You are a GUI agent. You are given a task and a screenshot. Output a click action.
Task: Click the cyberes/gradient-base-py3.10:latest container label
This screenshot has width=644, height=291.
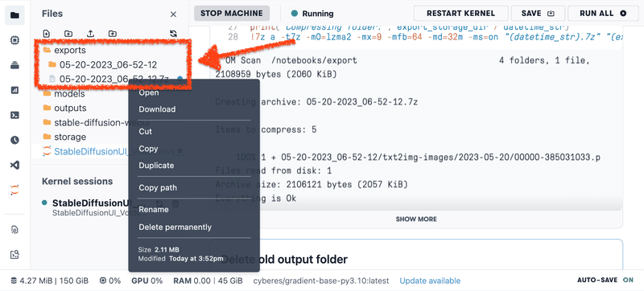[320, 281]
